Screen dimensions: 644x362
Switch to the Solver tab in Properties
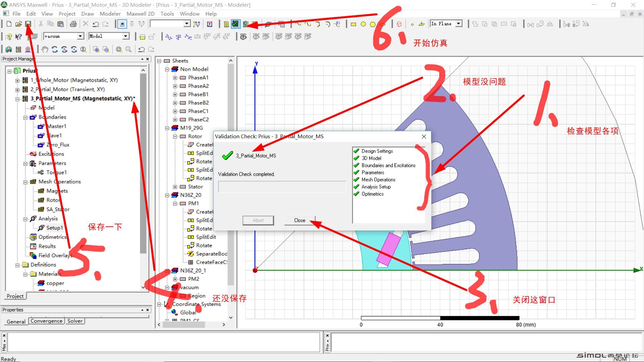click(x=75, y=321)
